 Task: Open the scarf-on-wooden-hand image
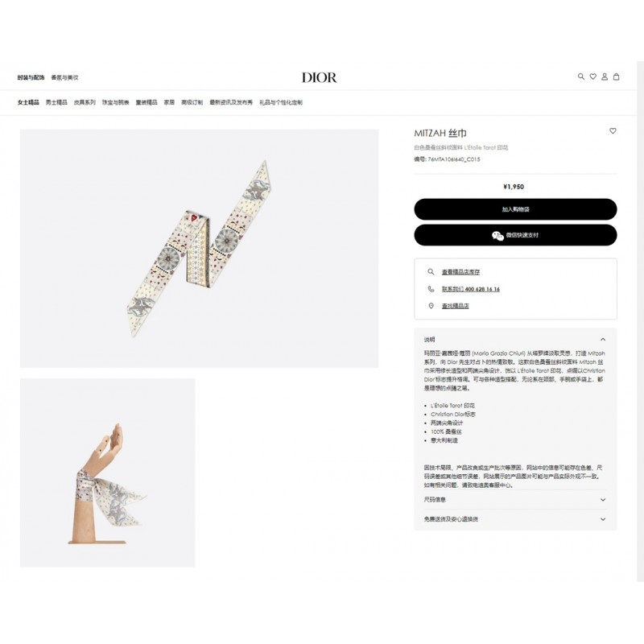(x=108, y=473)
